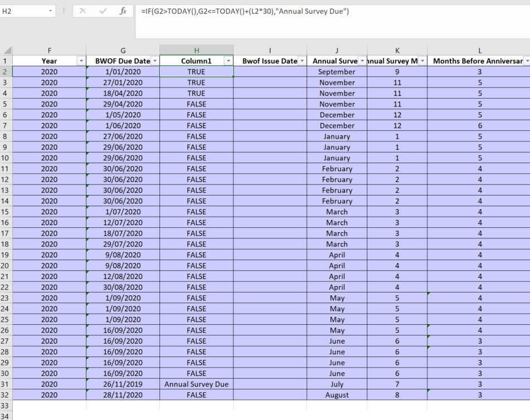Select column I header
The height and width of the screenshot is (420, 530).
270,50
